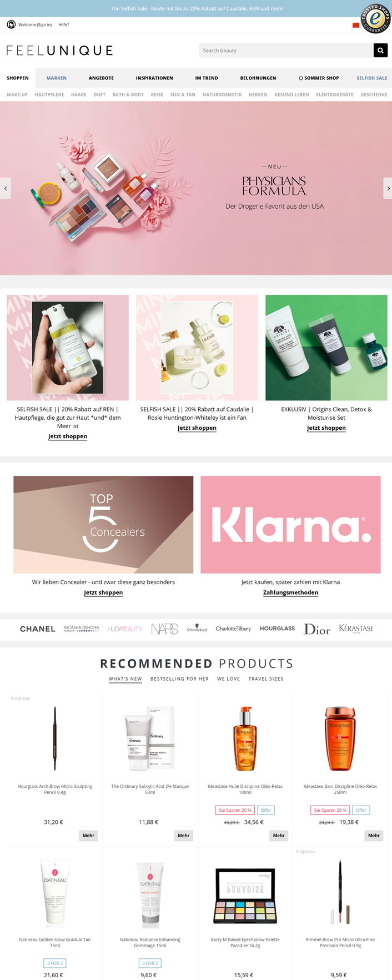Viewport: 392px width, 980px height.
Task: Open the Chanel brand logo
Action: pos(38,629)
